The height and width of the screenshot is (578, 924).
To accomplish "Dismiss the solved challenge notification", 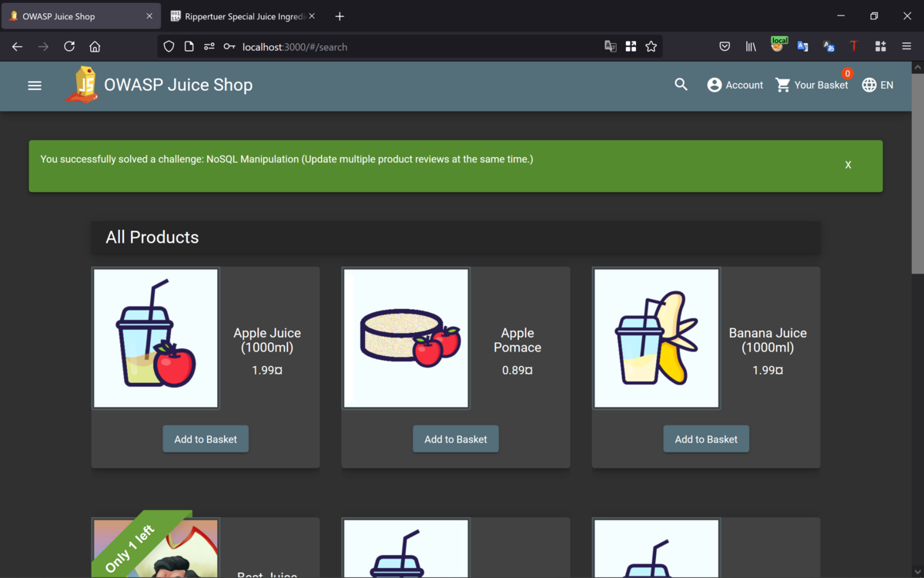I will (848, 165).
